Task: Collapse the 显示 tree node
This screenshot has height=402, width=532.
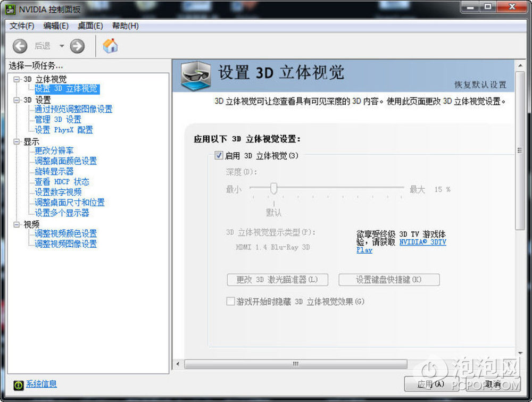Action: (16, 142)
